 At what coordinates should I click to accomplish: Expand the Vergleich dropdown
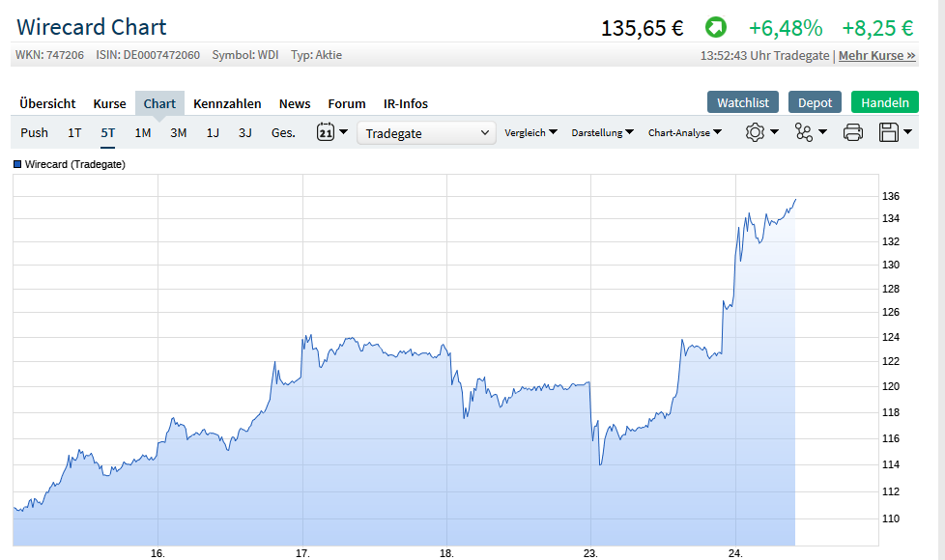530,132
